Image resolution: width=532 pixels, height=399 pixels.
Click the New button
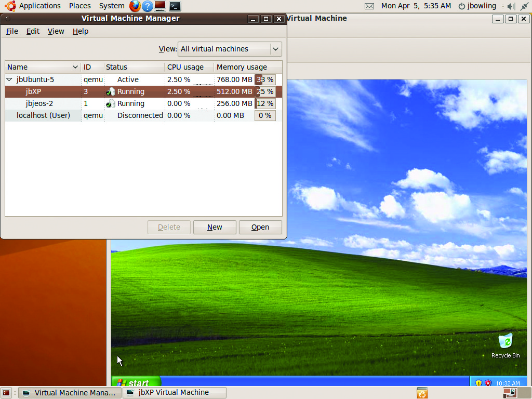[215, 227]
